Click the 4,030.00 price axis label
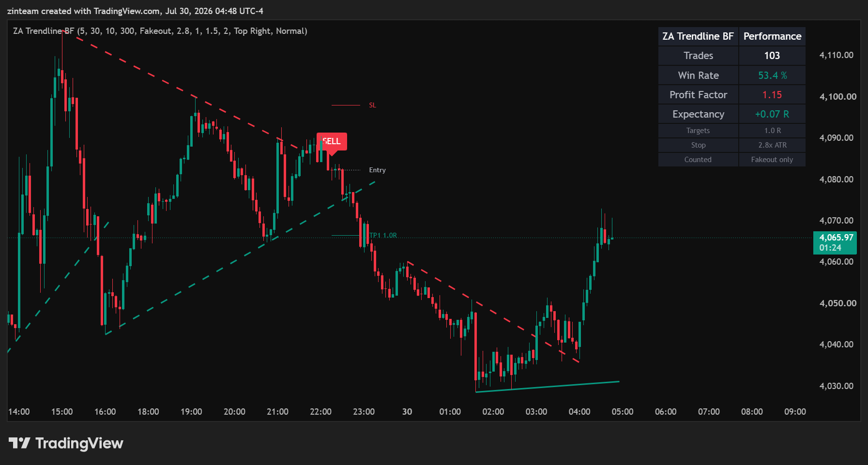 pos(836,386)
